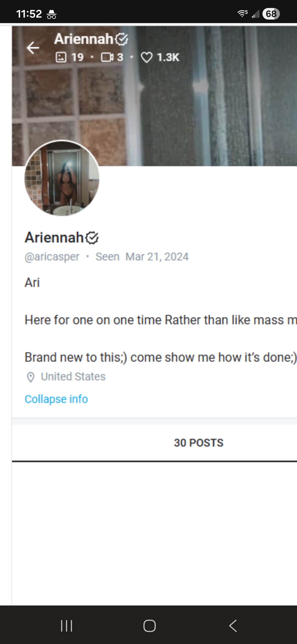Viewport: 297px width, 644px height.
Task: Tap the Seen Mar 21, 2024 text
Action: (x=142, y=257)
